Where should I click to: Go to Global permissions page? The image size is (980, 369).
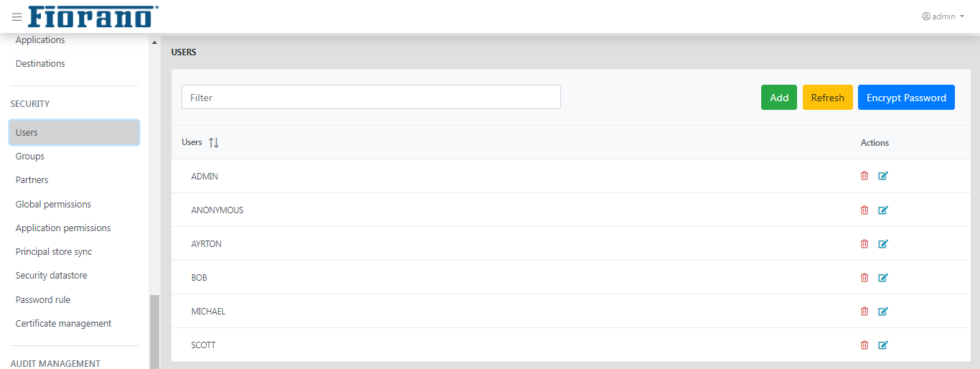tap(53, 205)
